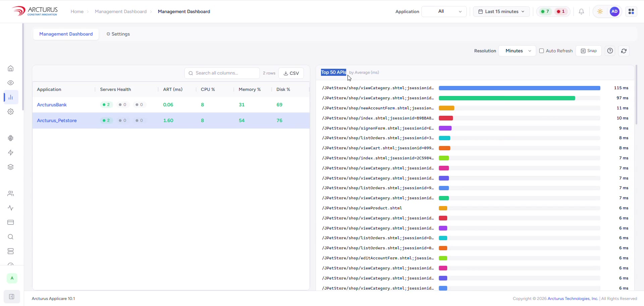The height and width of the screenshot is (306, 644).
Task: Open the notifications bell
Action: 581,11
